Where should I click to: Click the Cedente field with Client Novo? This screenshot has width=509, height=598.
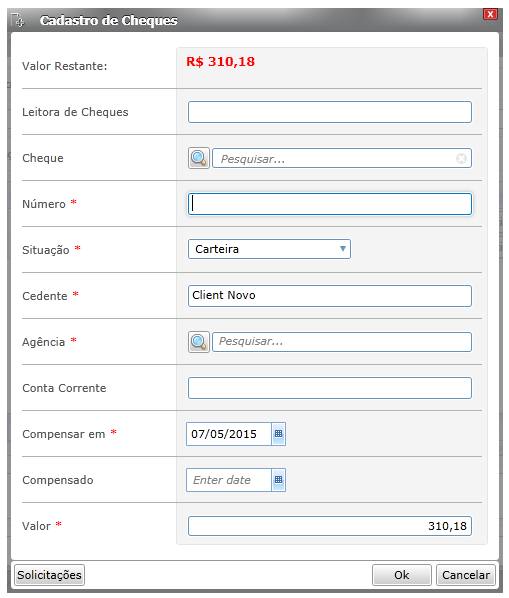click(330, 296)
